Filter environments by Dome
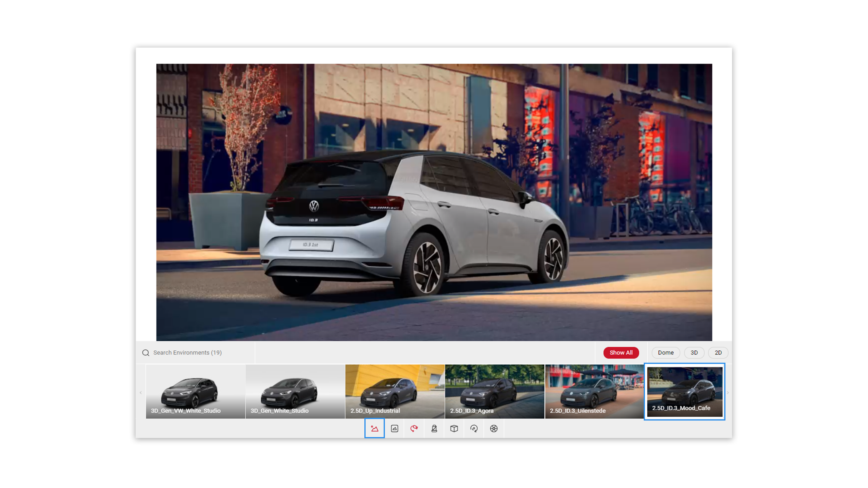The width and height of the screenshot is (868, 488). (x=666, y=353)
